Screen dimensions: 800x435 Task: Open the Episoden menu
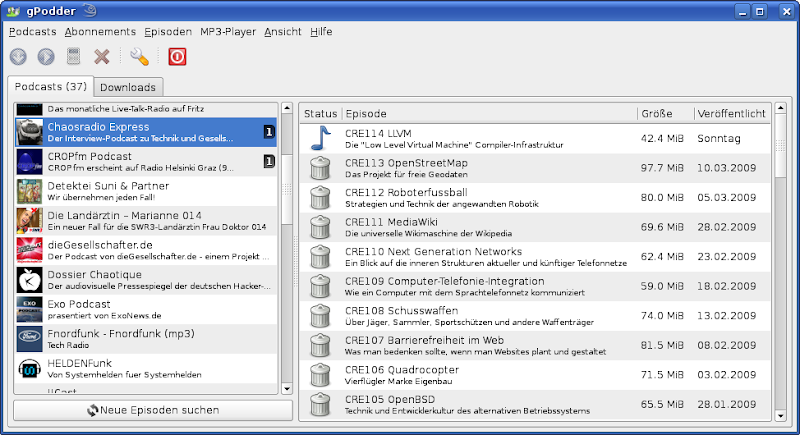point(168,32)
